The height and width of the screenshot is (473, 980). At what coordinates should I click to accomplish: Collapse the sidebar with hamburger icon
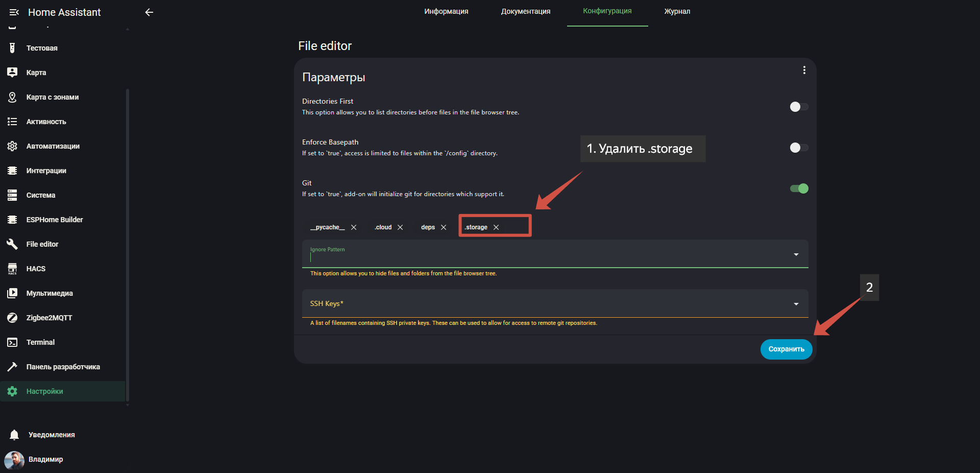pos(14,12)
